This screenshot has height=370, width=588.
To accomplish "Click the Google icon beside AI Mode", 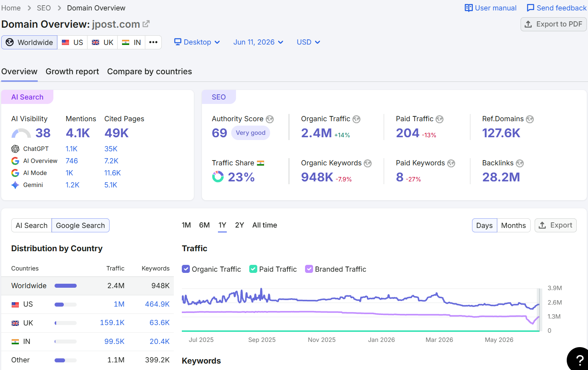I will click(15, 173).
